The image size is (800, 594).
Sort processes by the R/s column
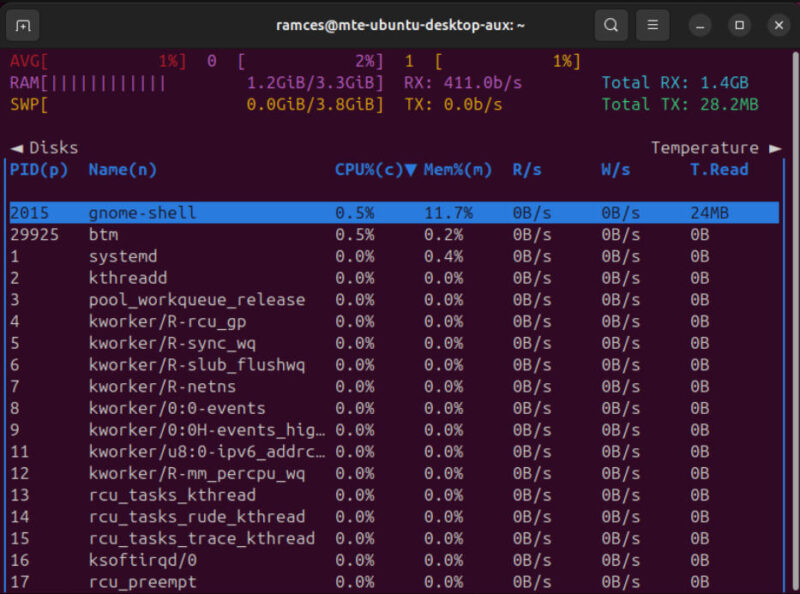point(526,169)
